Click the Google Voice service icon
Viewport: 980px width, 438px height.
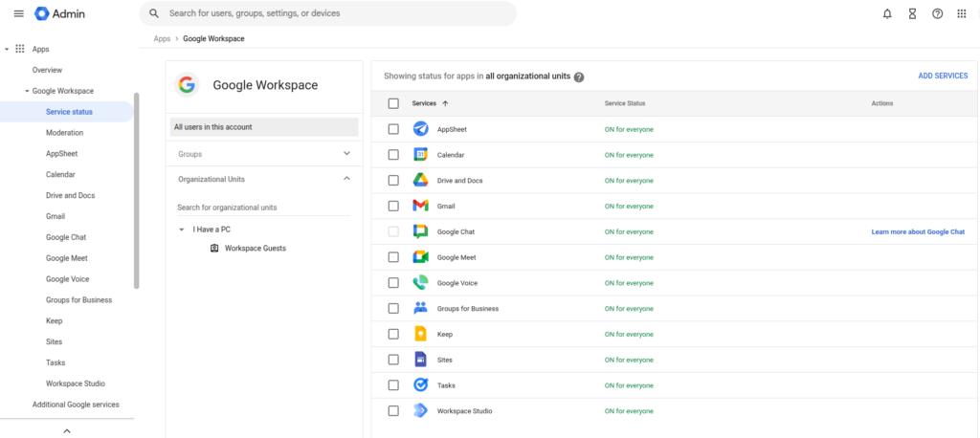click(x=421, y=282)
